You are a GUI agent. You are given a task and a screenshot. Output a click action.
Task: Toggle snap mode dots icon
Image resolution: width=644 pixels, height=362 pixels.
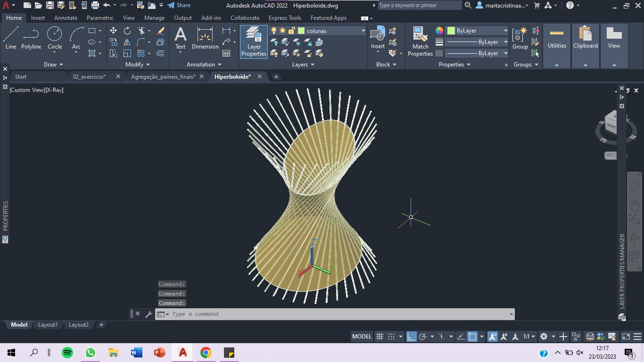click(391, 337)
